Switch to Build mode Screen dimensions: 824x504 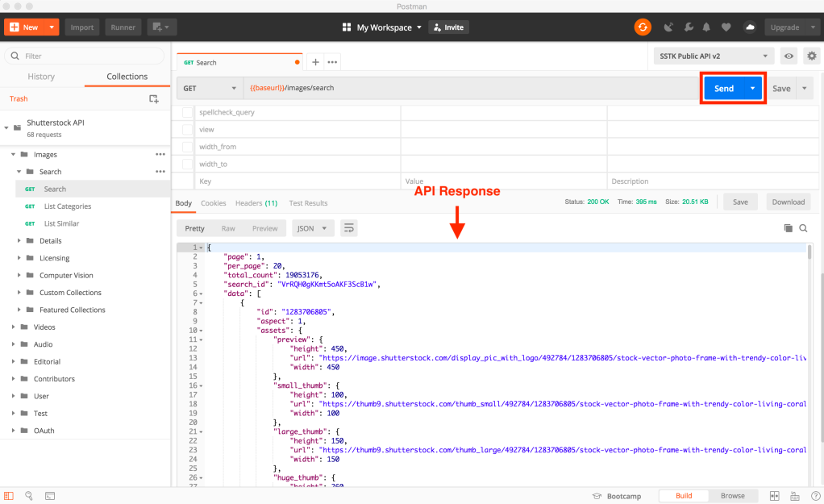[x=683, y=496]
